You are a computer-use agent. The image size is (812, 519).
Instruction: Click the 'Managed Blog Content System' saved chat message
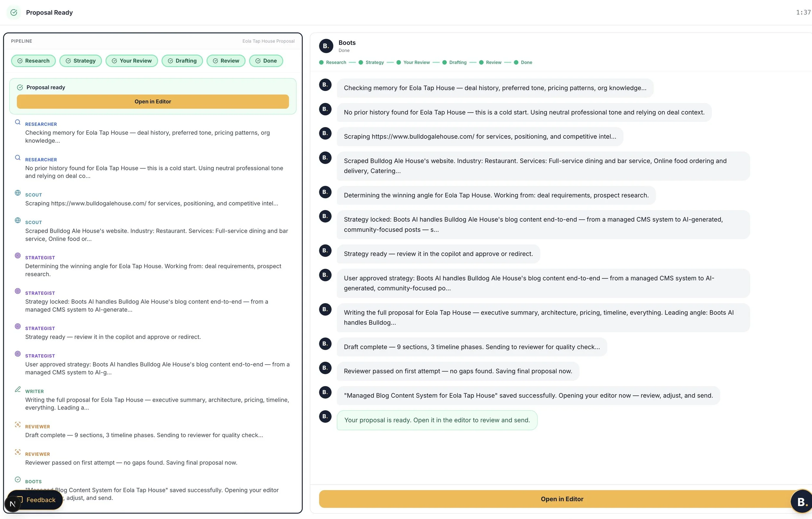[528, 396]
